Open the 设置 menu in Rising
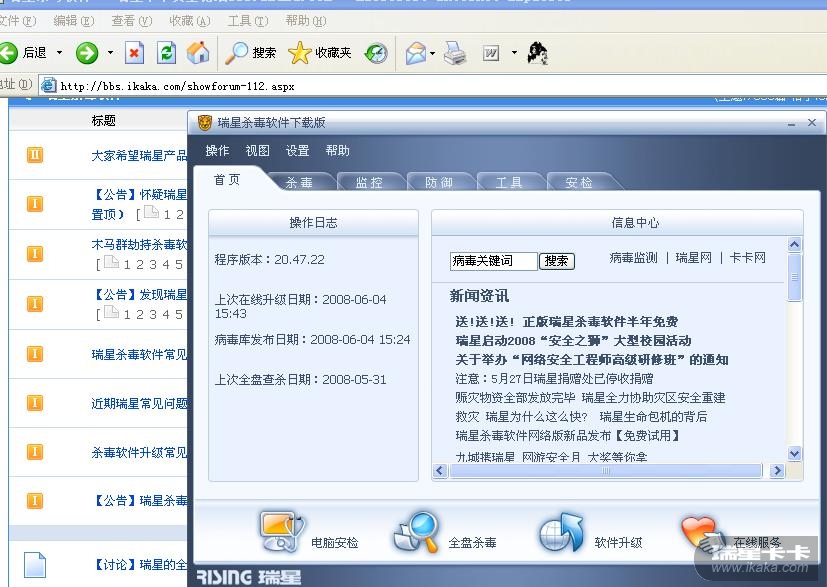Screen dimensions: 827x587 click(x=297, y=151)
